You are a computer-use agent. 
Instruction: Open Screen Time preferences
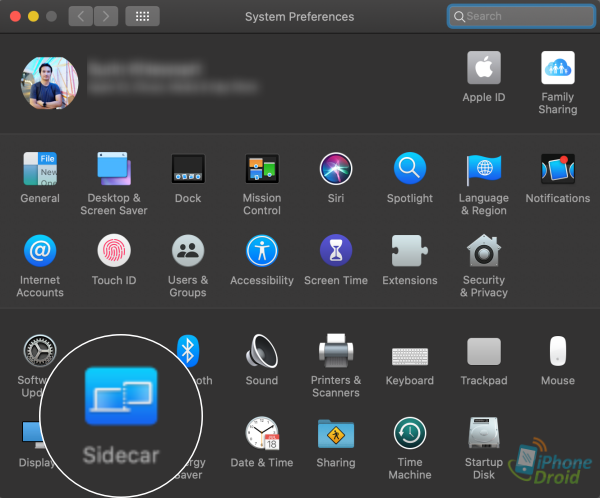335,251
